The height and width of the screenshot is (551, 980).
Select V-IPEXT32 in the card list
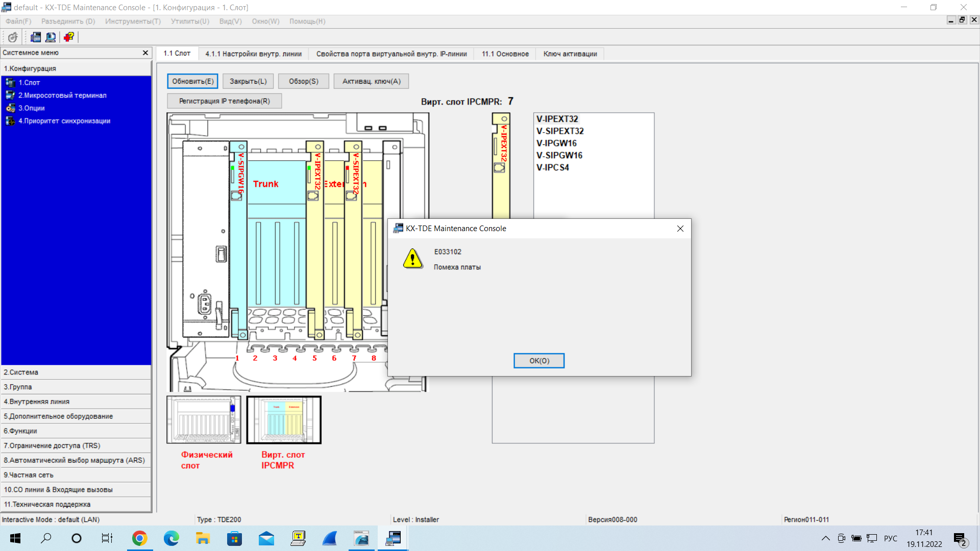tap(557, 119)
